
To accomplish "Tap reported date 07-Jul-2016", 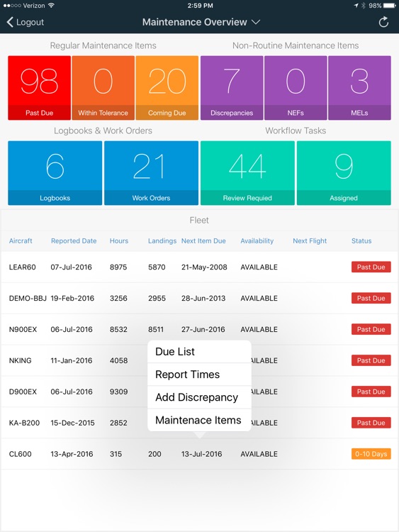I will (71, 267).
